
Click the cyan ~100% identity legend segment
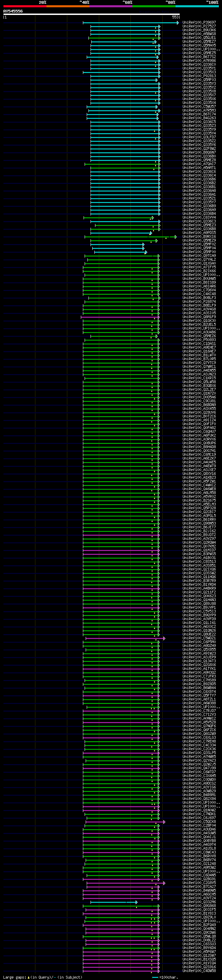click(x=197, y=7)
